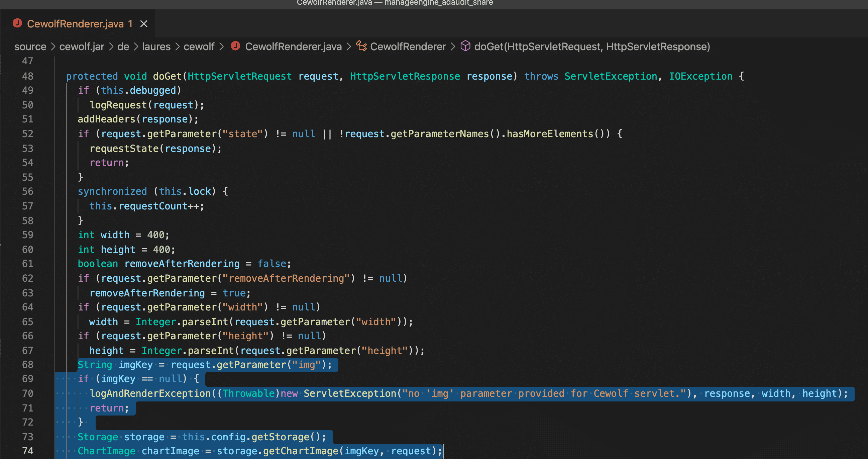
Task: Click the method cube icon before doGet breadcrumb
Action: click(x=465, y=47)
